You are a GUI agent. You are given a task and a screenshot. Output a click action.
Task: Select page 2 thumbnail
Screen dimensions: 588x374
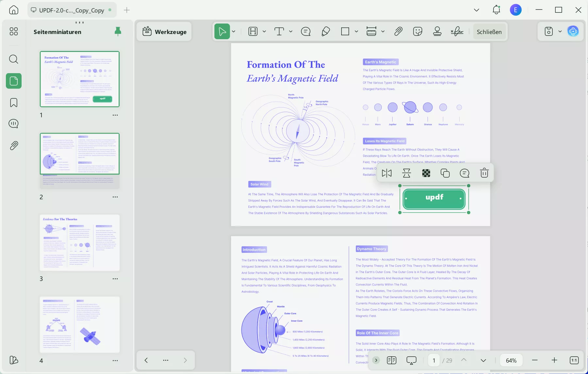80,161
